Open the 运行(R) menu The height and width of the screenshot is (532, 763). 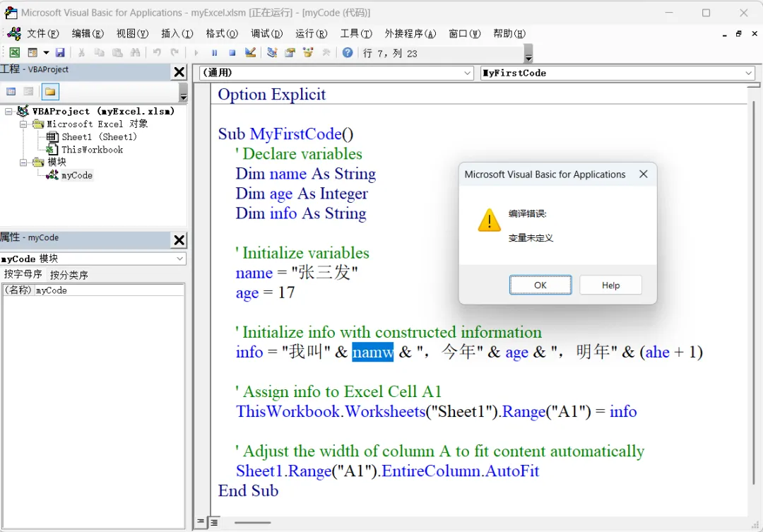[x=312, y=34]
